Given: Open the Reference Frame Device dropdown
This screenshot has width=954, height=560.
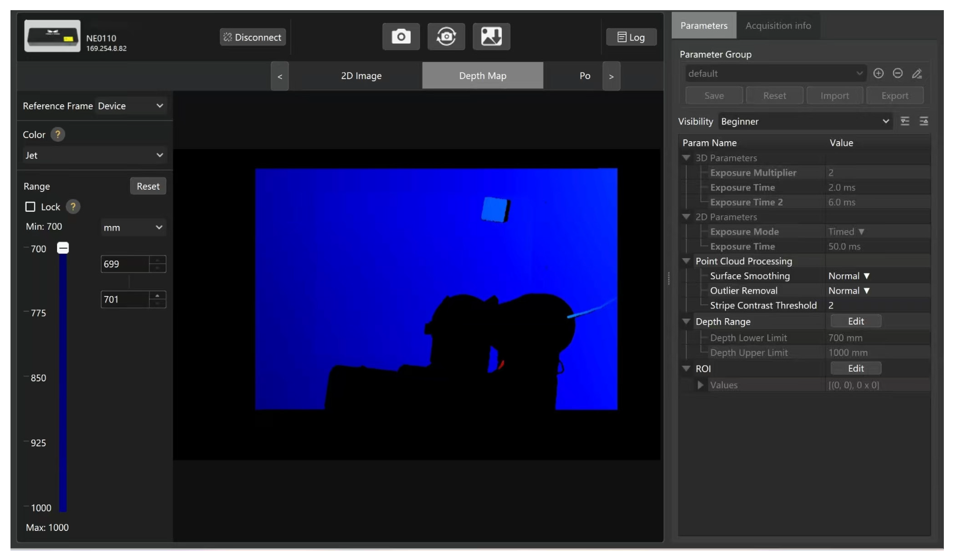Looking at the screenshot, I should [x=130, y=106].
